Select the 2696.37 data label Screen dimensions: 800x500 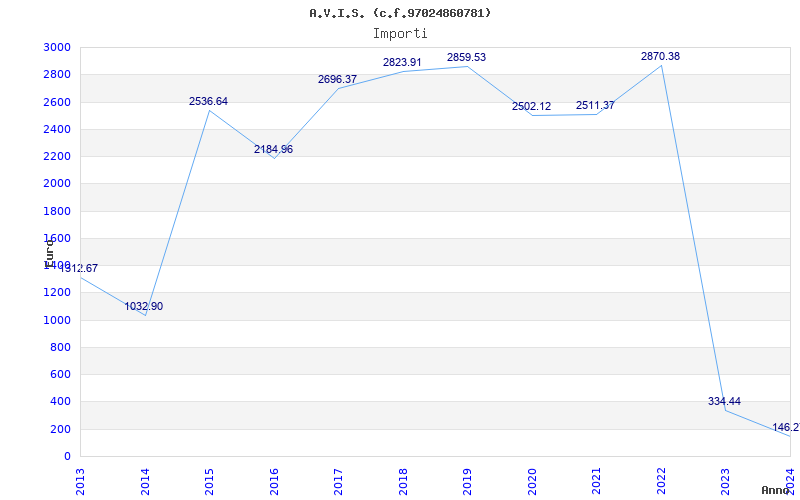point(337,80)
